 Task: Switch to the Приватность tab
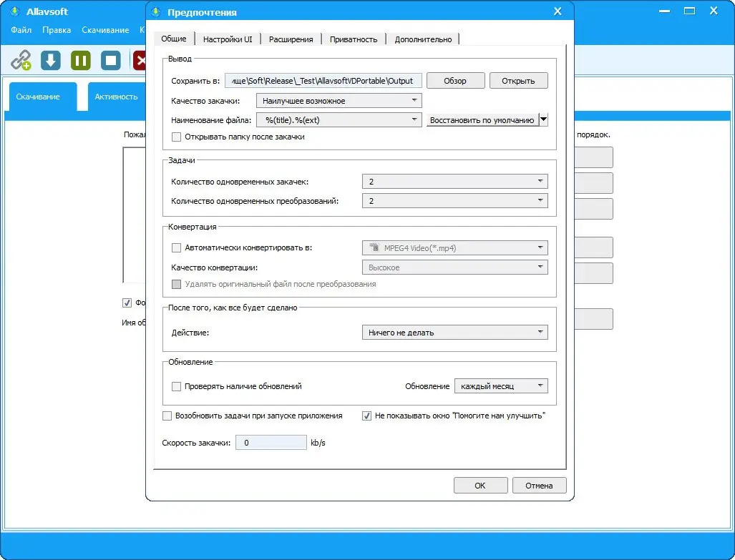354,39
